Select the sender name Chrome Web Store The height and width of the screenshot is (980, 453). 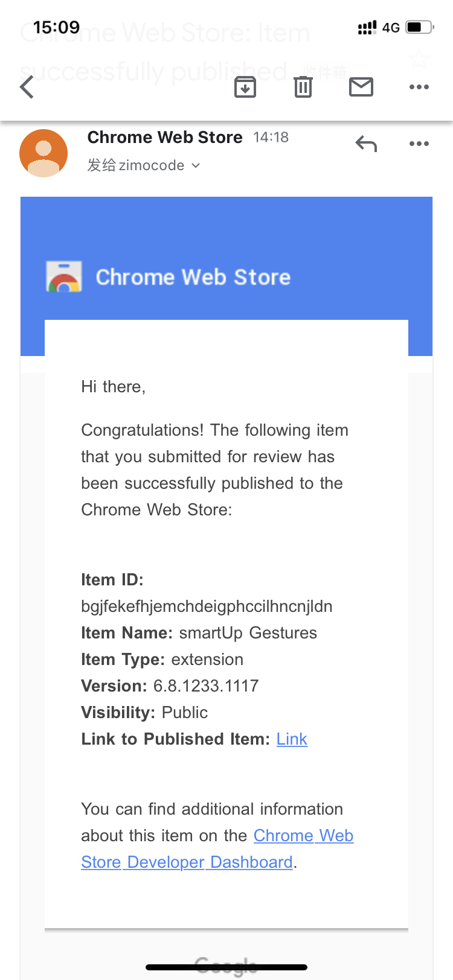[164, 137]
